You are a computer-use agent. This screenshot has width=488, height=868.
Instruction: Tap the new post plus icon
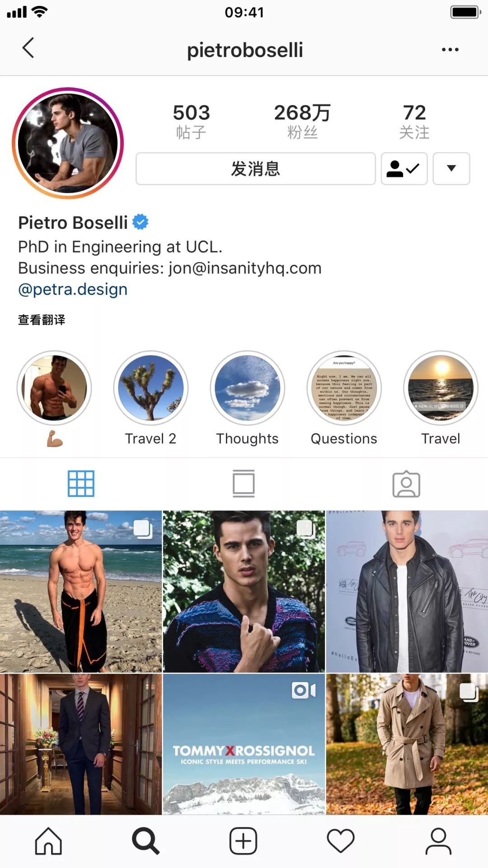pyautogui.click(x=243, y=841)
